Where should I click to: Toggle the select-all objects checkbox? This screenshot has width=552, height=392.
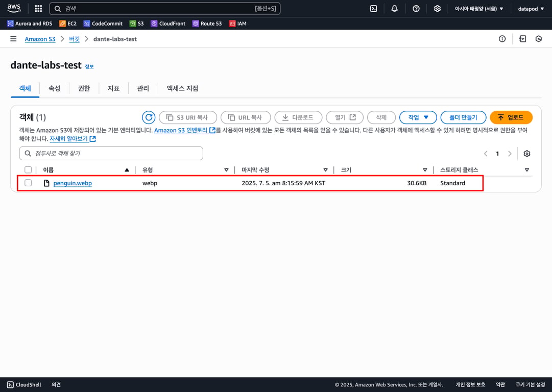click(x=28, y=169)
